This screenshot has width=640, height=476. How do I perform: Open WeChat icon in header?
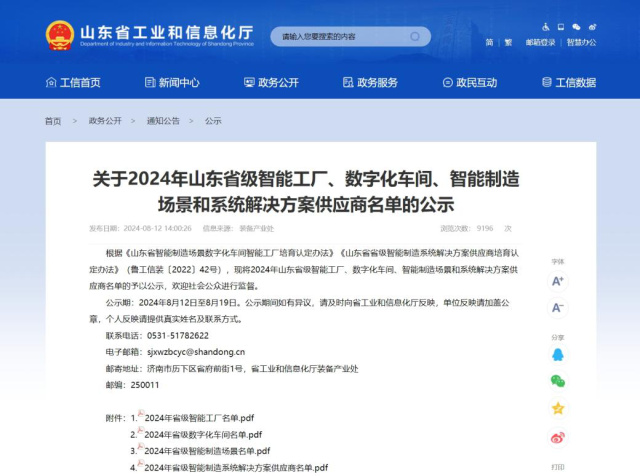point(576,27)
